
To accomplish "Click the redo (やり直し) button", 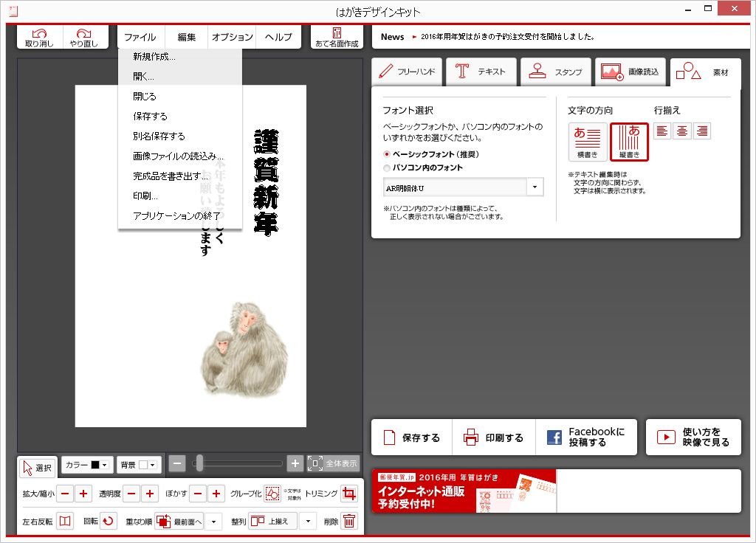I will [84, 37].
